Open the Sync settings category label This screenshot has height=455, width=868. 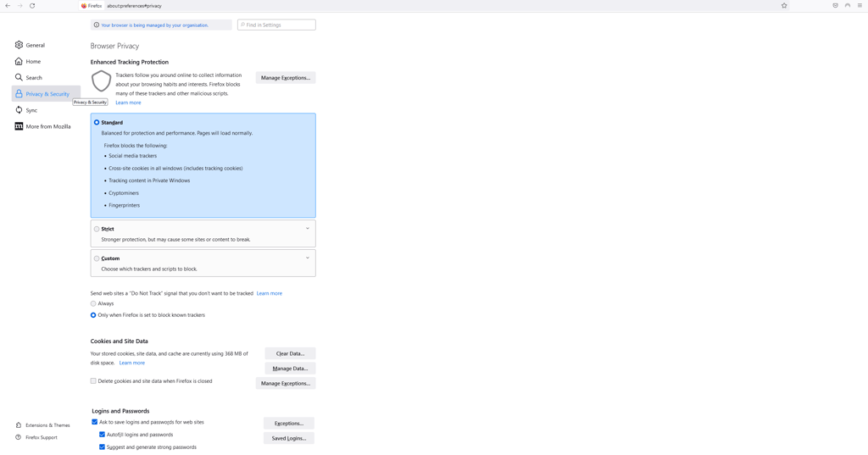(31, 110)
